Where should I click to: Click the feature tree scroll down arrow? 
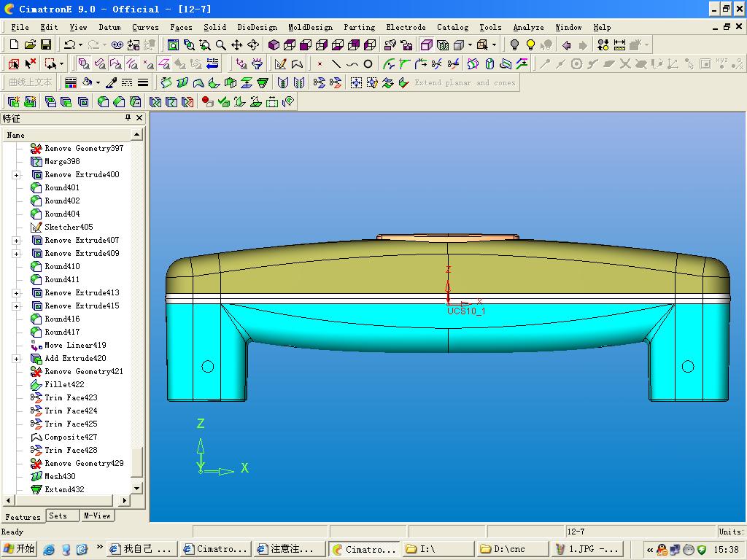(x=136, y=488)
